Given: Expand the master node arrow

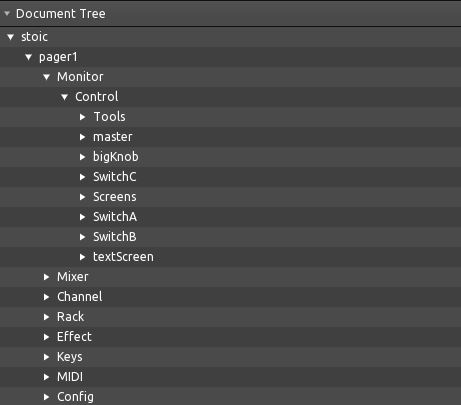Looking at the screenshot, I should (x=83, y=137).
